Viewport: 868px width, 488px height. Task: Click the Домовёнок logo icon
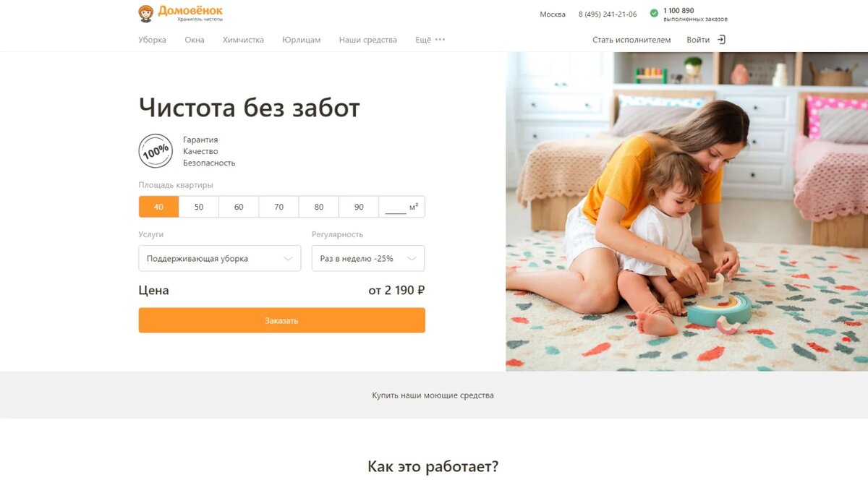[x=146, y=13]
